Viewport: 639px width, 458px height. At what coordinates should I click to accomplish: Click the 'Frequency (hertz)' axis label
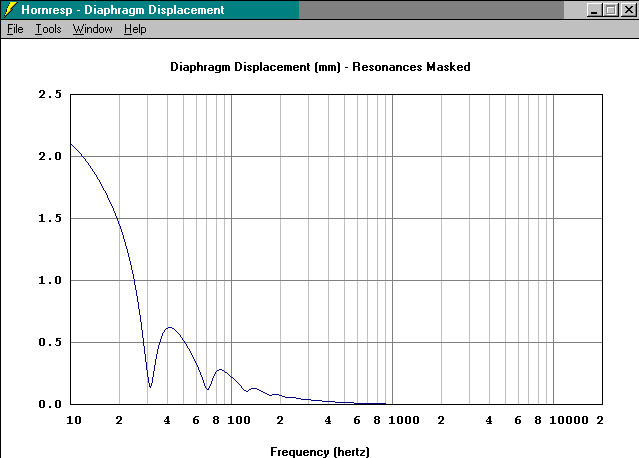[x=320, y=451]
